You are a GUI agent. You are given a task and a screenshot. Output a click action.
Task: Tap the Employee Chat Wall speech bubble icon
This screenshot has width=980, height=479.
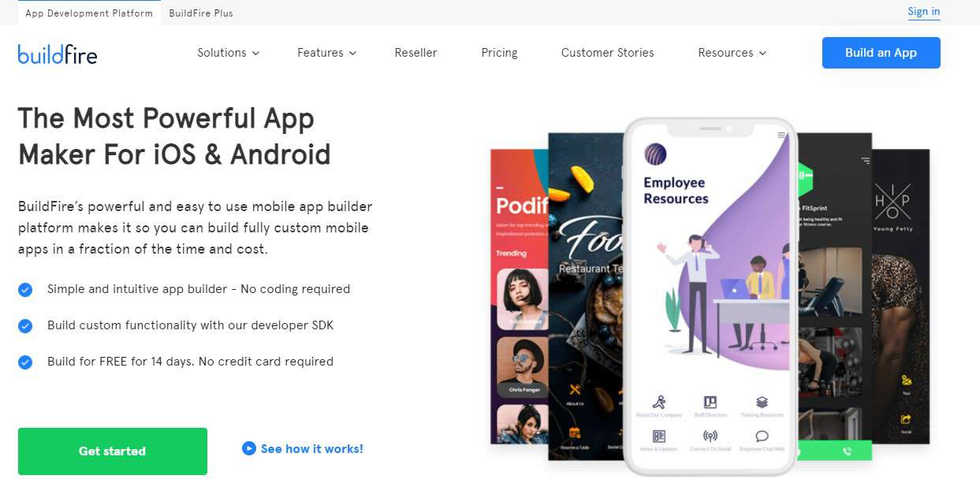point(762,436)
